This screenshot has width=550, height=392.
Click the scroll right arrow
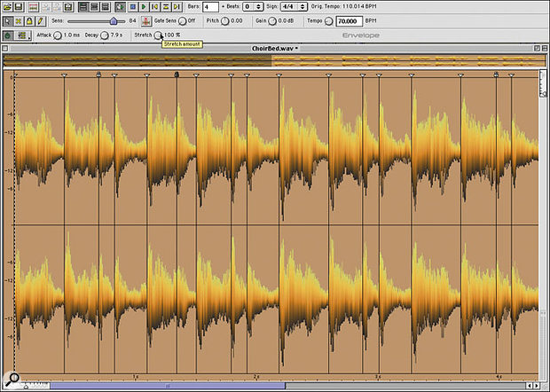pyautogui.click(x=537, y=386)
